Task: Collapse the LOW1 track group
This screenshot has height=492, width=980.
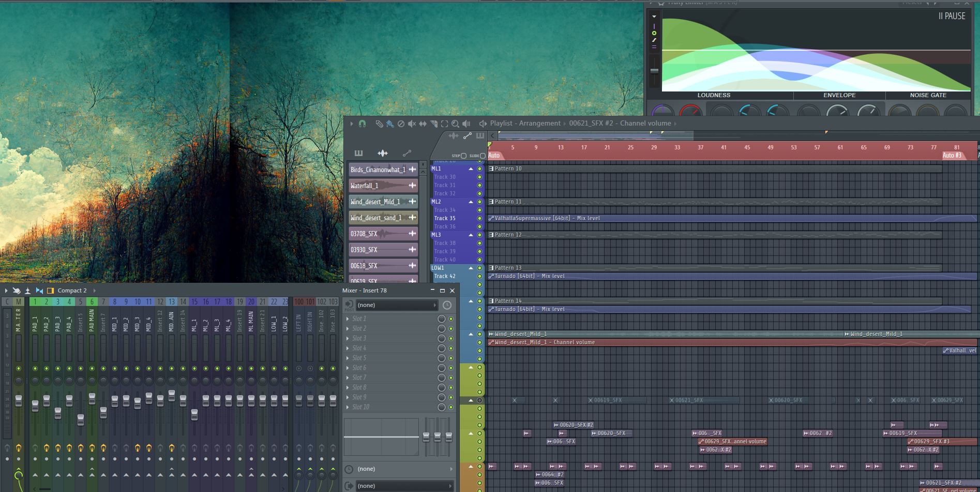Action: 471,268
